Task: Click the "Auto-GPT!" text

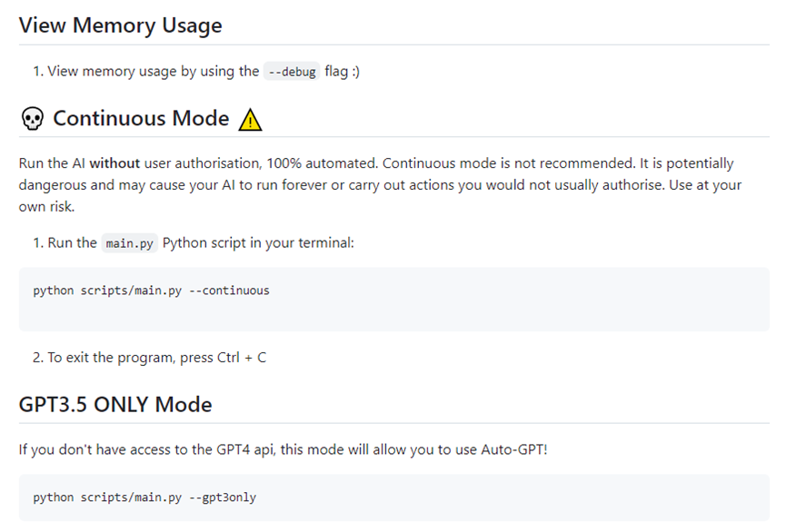Action: 514,449
